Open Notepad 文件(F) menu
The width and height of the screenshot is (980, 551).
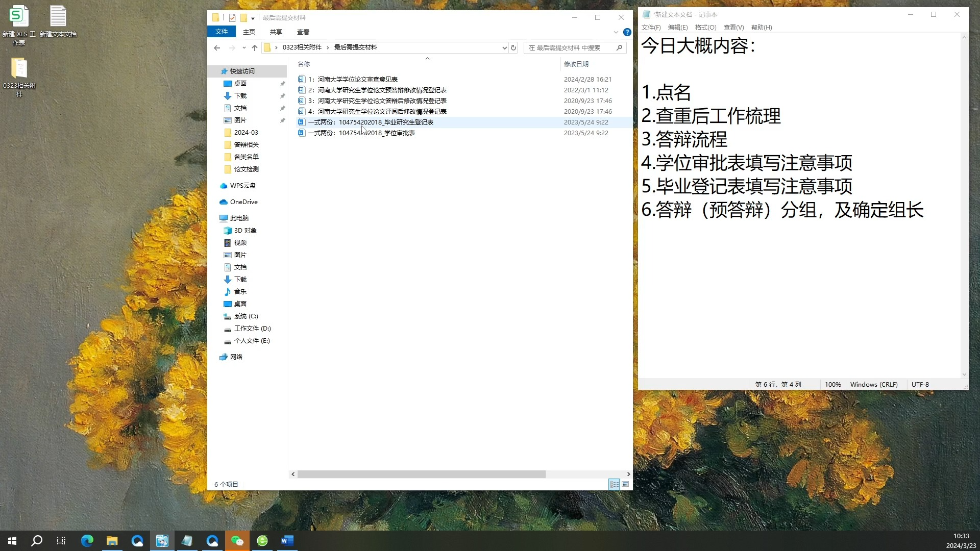(x=651, y=28)
